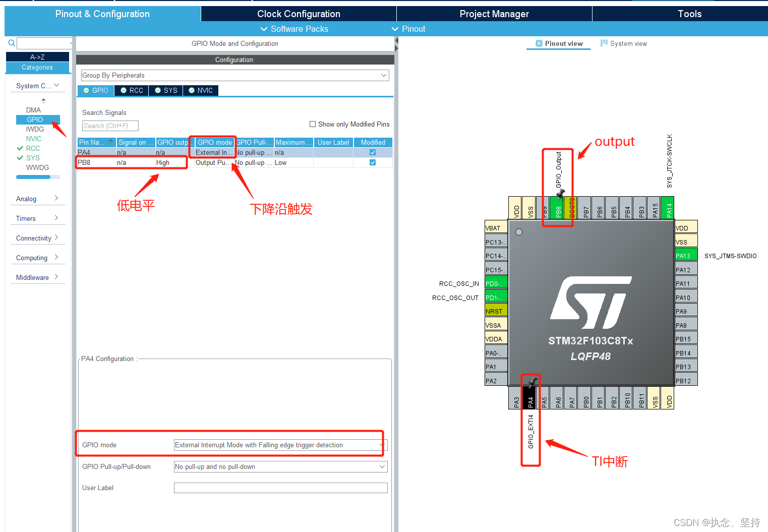Toggle Modified checkbox for PB8 row
Image resolution: width=768 pixels, height=532 pixels.
[x=373, y=162]
